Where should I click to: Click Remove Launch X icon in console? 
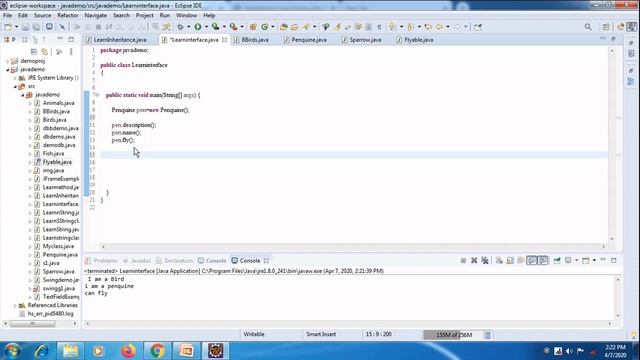(474, 260)
